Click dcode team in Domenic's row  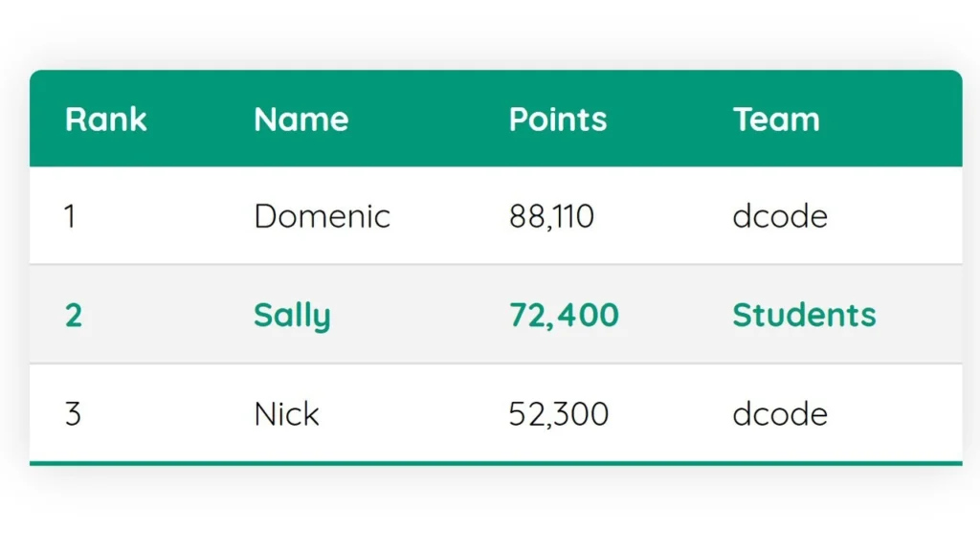[x=779, y=216]
